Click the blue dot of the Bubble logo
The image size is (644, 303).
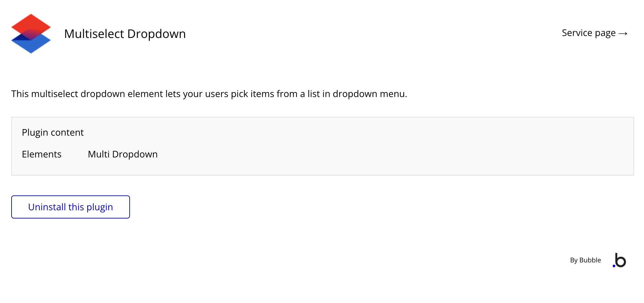(614, 266)
